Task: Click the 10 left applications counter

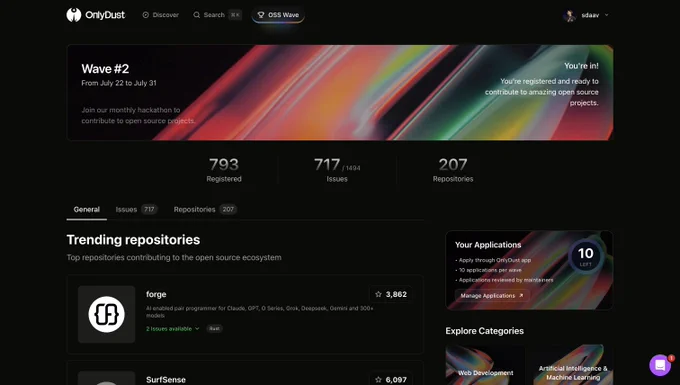Action: pyautogui.click(x=585, y=256)
